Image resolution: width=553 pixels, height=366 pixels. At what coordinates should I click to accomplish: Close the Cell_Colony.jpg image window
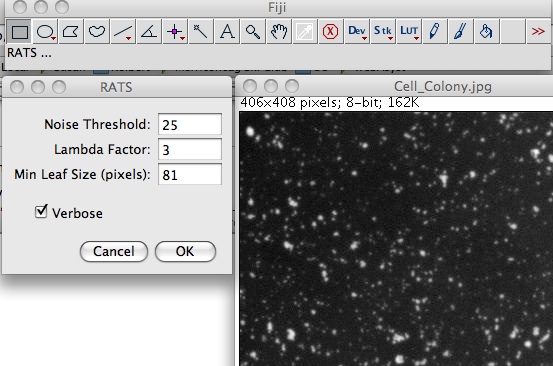click(x=250, y=86)
